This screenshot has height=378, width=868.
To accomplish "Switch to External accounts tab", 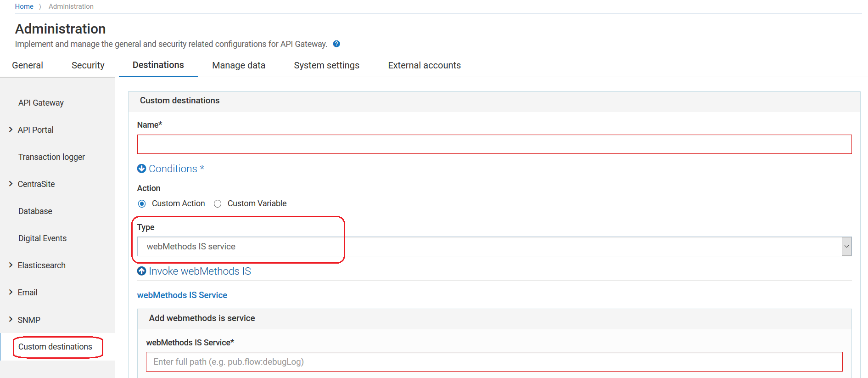I will point(424,65).
